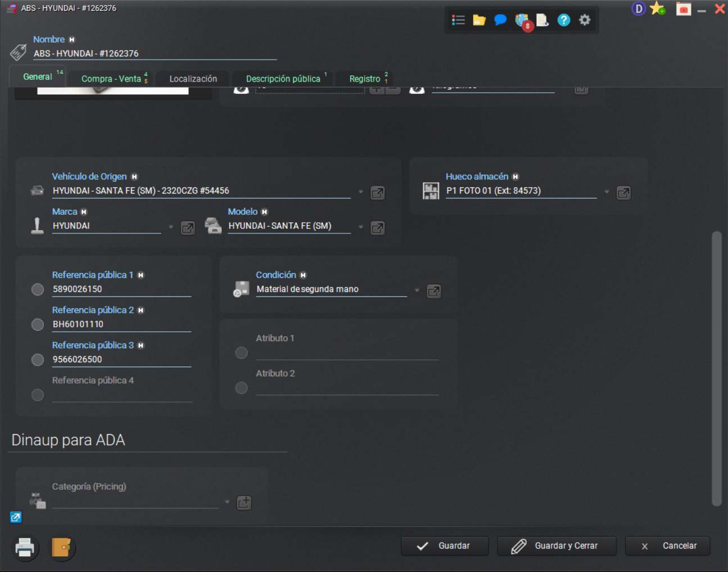Open linked record for Hueco almacén
This screenshot has width=728, height=572.
point(623,193)
